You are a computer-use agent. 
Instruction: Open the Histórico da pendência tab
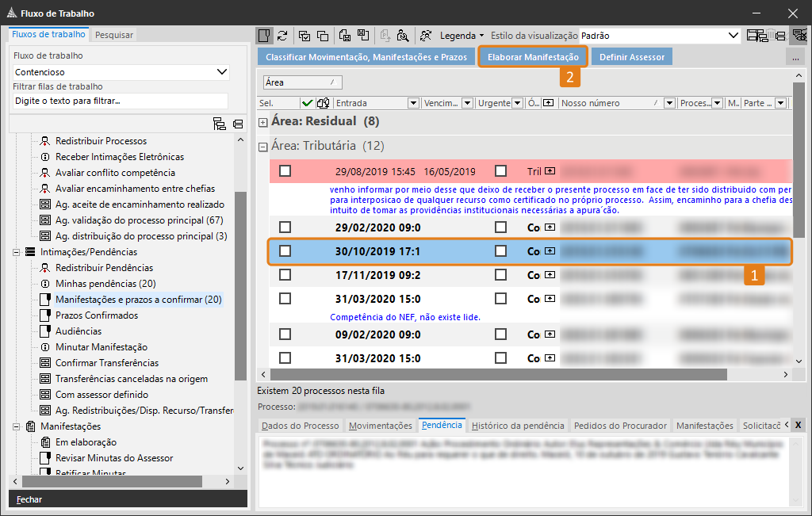[x=518, y=426]
